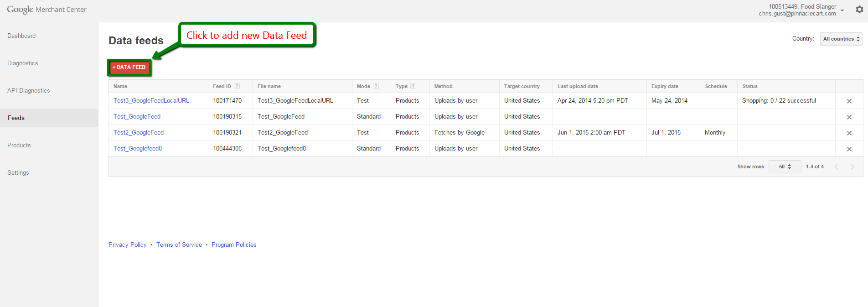This screenshot has height=307, width=868.
Task: Click the Jul 1, 2015 expiry date
Action: tap(666, 132)
